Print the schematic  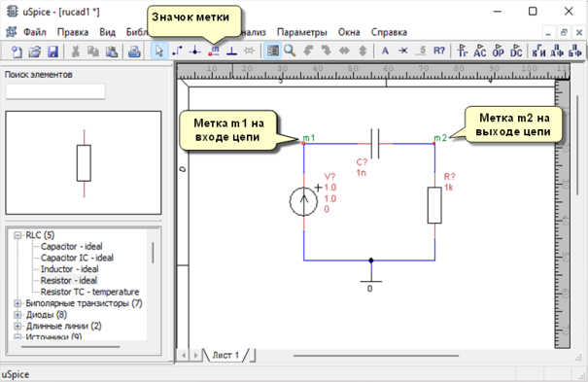[x=134, y=51]
